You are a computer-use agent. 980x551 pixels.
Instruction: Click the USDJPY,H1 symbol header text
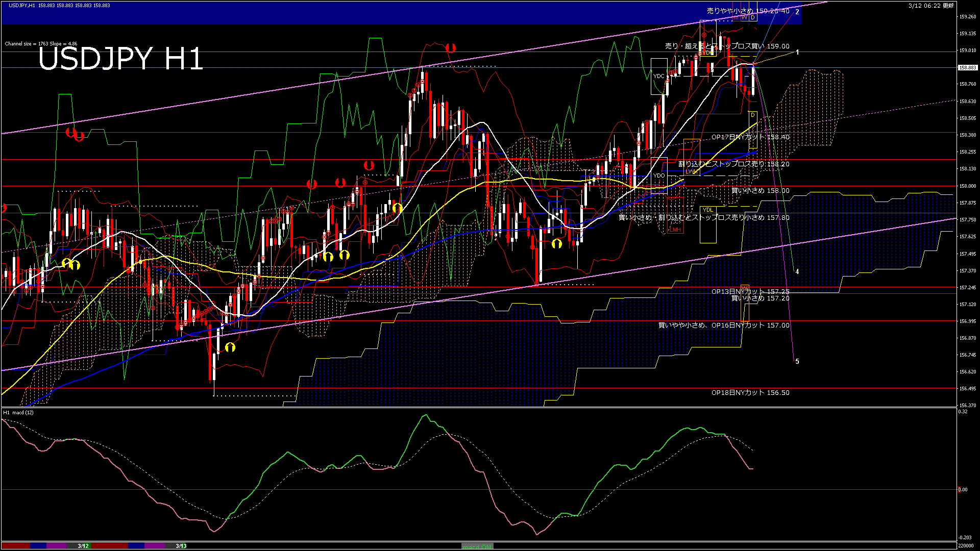click(22, 5)
